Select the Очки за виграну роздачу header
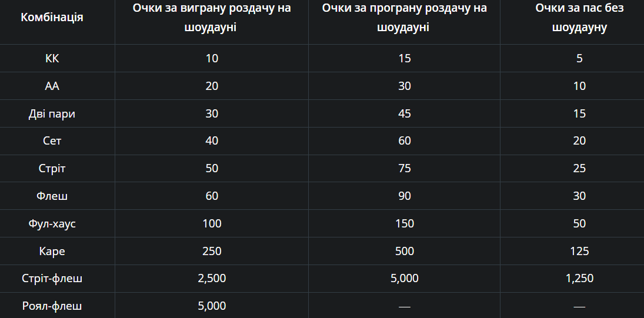644x318 pixels. (212, 18)
